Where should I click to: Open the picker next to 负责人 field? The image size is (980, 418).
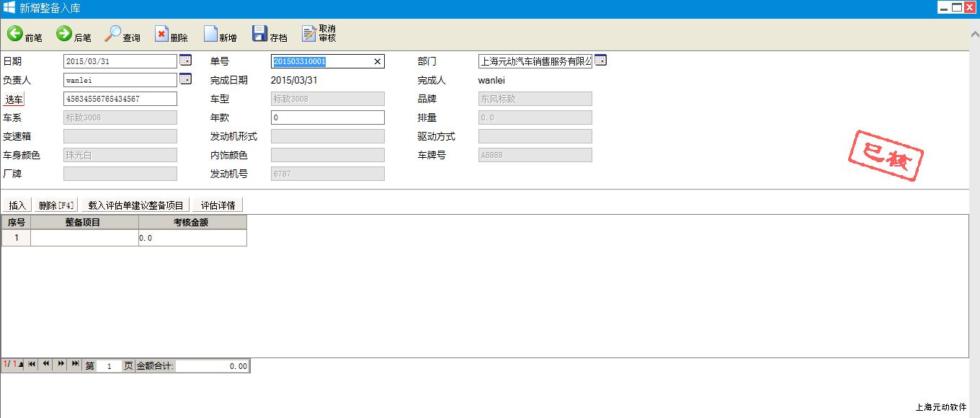(185, 79)
